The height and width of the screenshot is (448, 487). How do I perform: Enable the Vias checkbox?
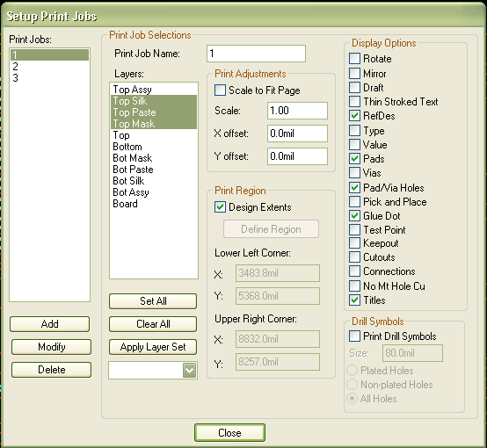[x=354, y=173]
